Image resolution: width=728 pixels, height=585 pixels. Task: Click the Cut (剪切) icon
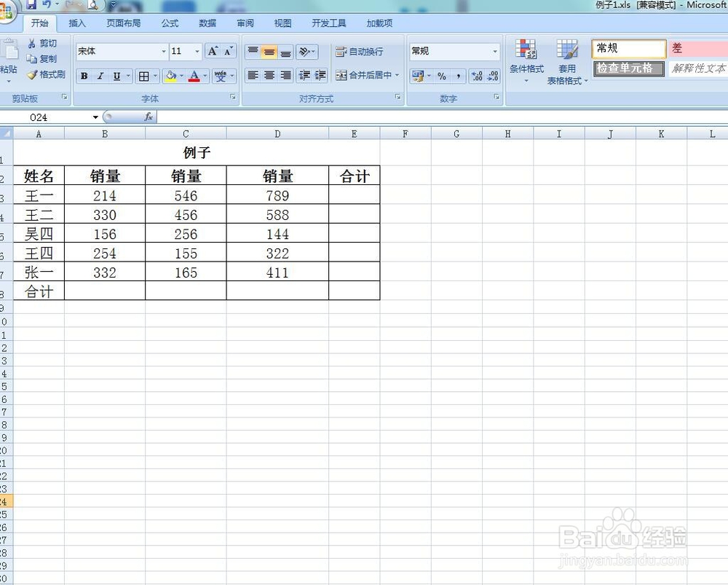coord(31,44)
